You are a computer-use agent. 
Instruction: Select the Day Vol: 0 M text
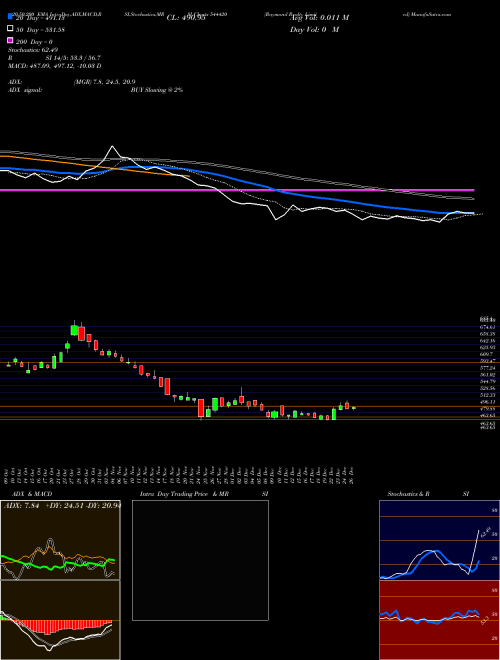(x=315, y=29)
